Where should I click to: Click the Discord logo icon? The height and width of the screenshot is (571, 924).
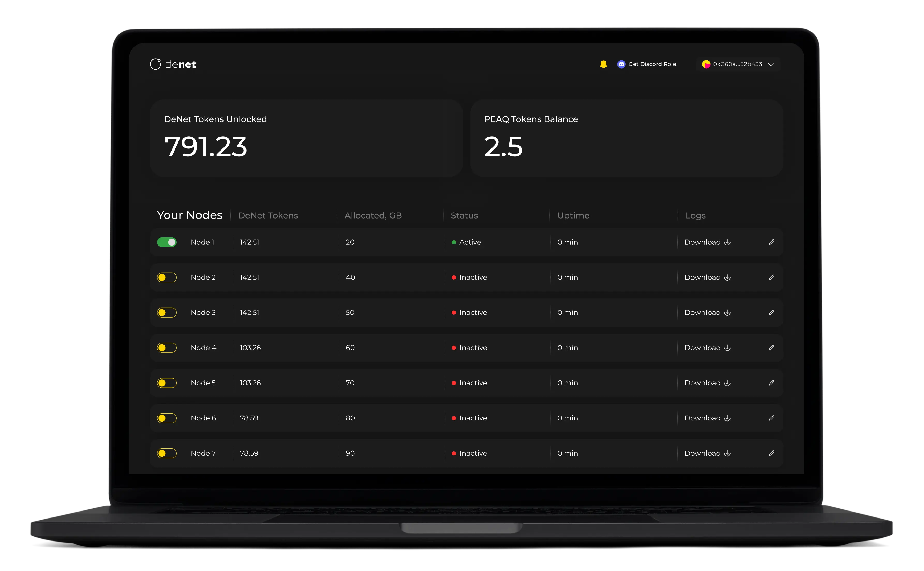621,64
